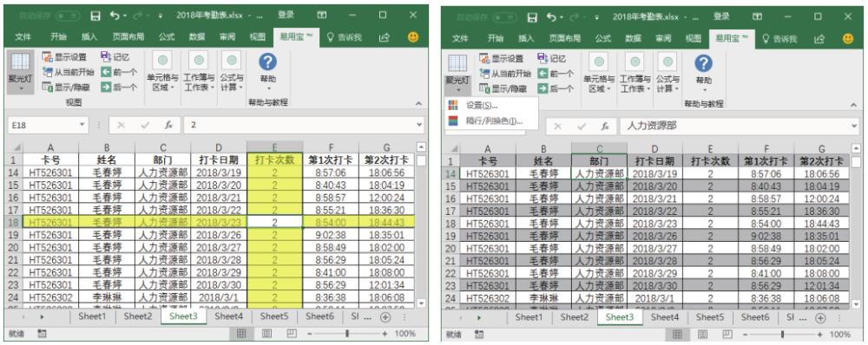Image resolution: width=868 pixels, height=345 pixels.
Task: Click 聚光灯 button in right window
Action: 457,73
